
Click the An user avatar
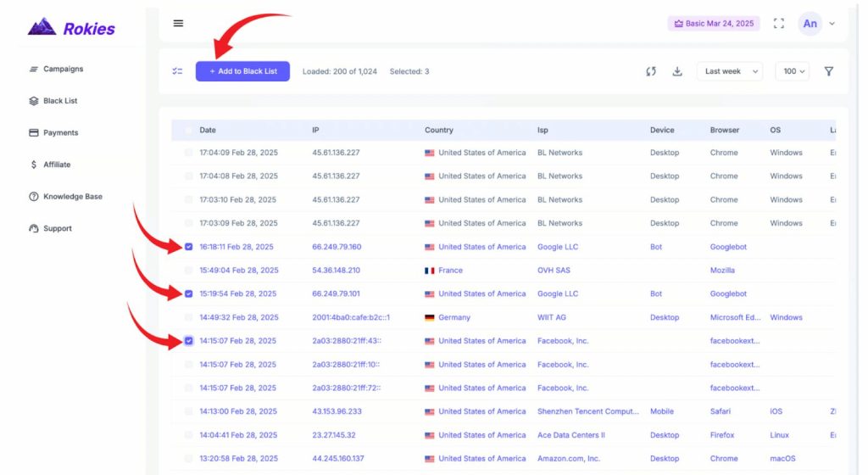click(810, 24)
